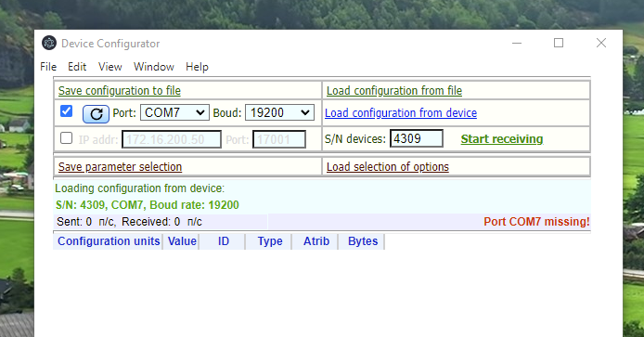The image size is (644, 337).
Task: Open the Help menu
Action: pos(197,67)
